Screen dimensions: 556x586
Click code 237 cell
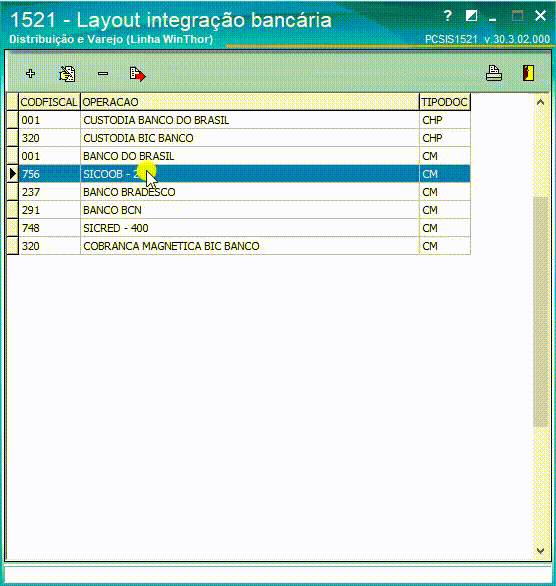click(49, 192)
